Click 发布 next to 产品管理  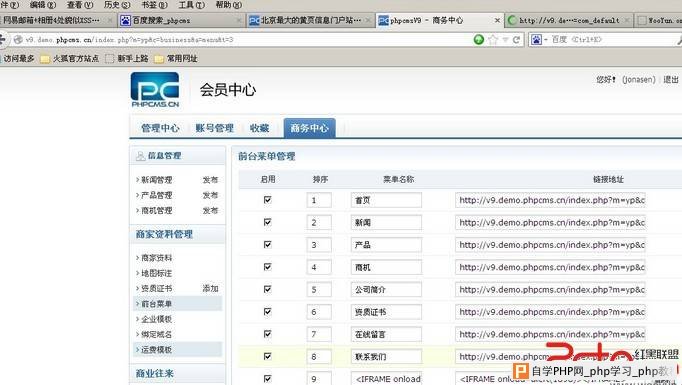click(210, 195)
